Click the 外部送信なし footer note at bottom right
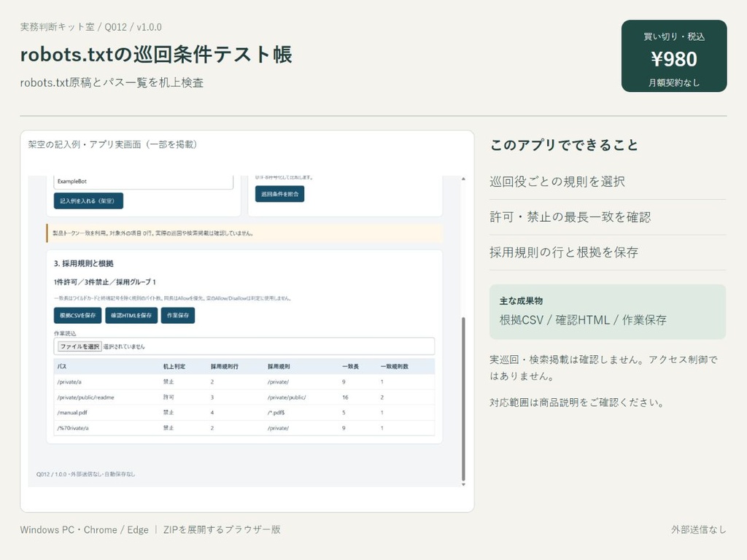747x560 pixels. tap(699, 529)
